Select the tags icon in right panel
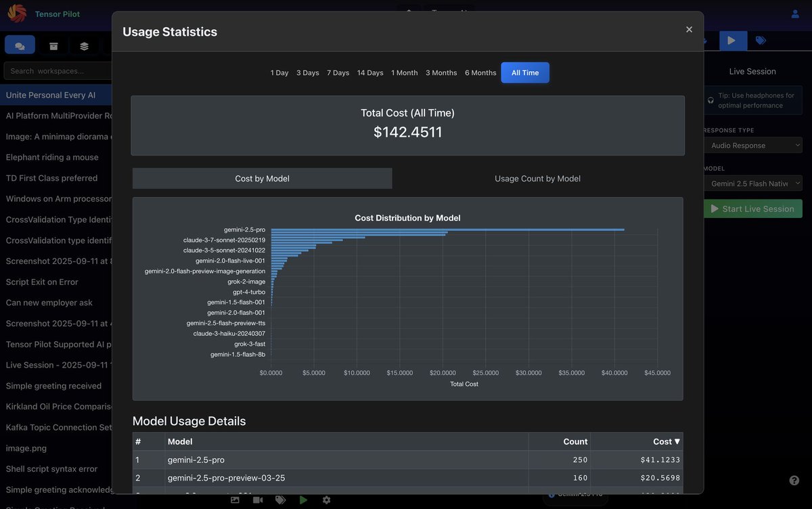This screenshot has height=509, width=812. click(x=761, y=41)
